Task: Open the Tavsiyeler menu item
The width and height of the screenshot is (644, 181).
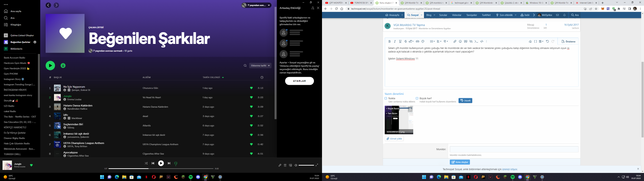Action: click(471, 15)
